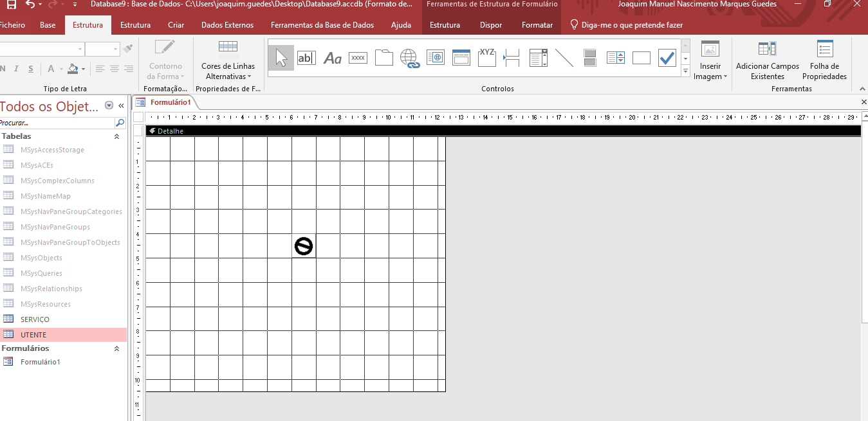The image size is (868, 421).
Task: Insert a Check Box control
Action: [667, 58]
